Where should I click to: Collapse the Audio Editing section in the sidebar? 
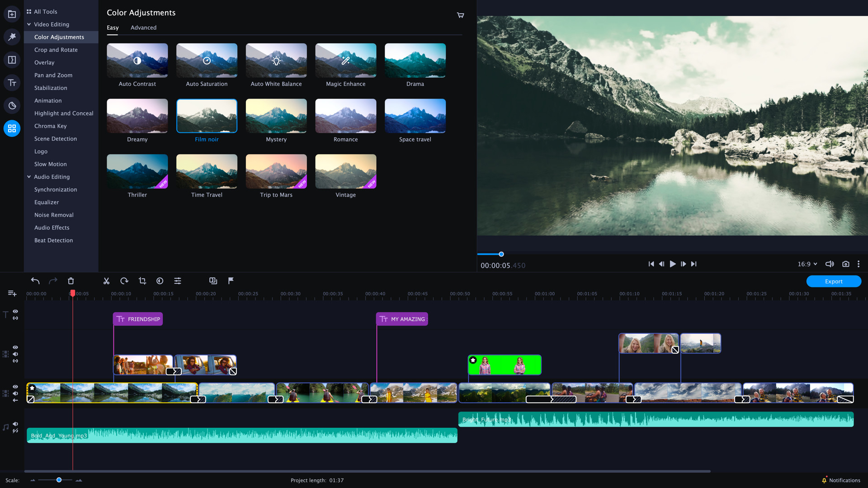[29, 177]
